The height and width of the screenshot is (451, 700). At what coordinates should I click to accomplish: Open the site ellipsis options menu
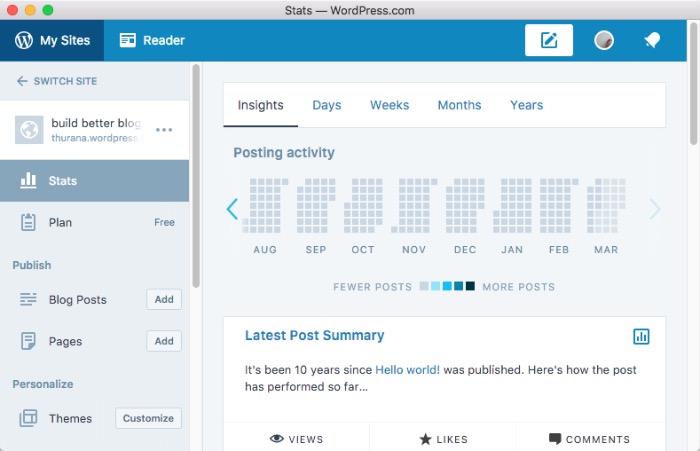point(164,130)
